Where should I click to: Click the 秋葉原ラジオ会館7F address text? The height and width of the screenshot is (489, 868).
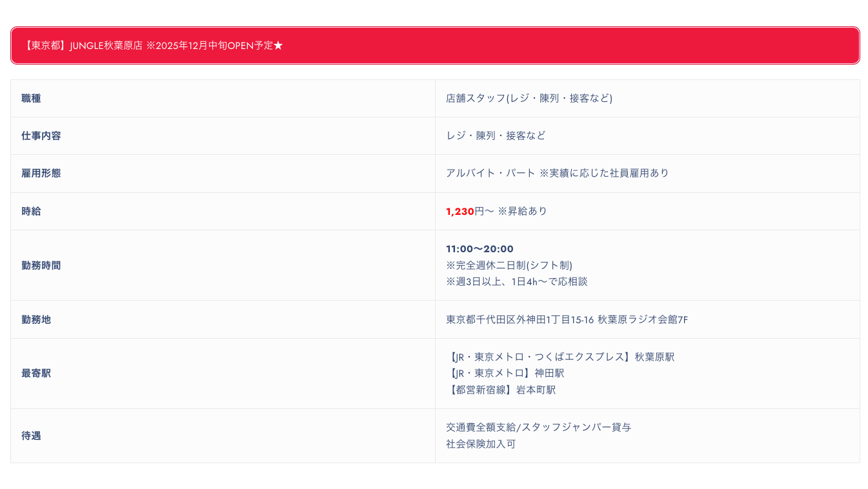(x=642, y=319)
